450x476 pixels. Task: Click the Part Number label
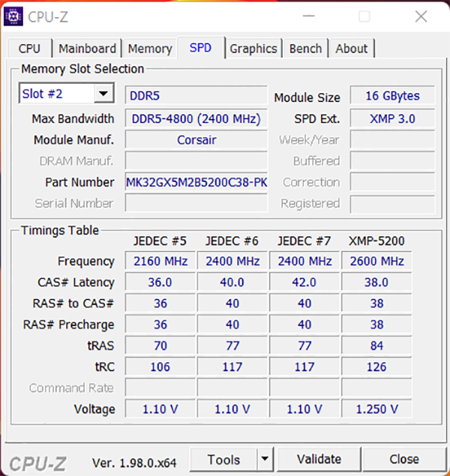coord(79,182)
